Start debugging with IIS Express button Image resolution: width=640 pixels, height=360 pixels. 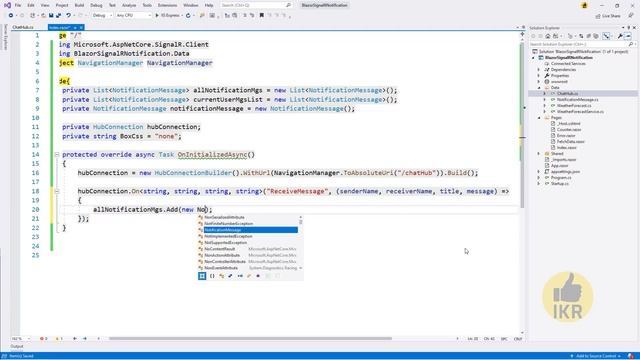point(167,16)
